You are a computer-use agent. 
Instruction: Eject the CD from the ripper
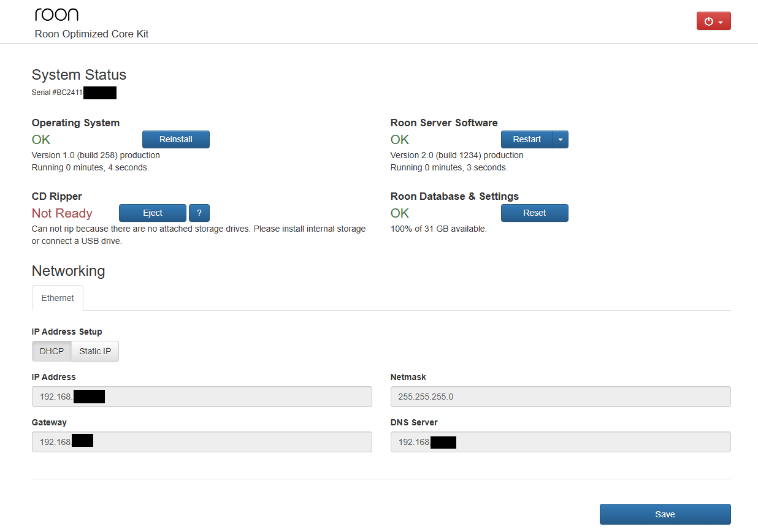click(x=153, y=213)
